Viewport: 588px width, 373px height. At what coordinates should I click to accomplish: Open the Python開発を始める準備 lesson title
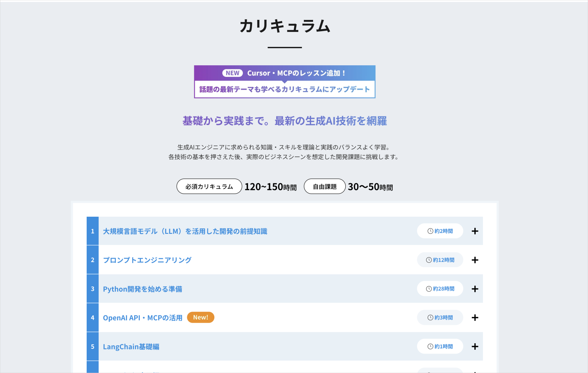tap(142, 289)
